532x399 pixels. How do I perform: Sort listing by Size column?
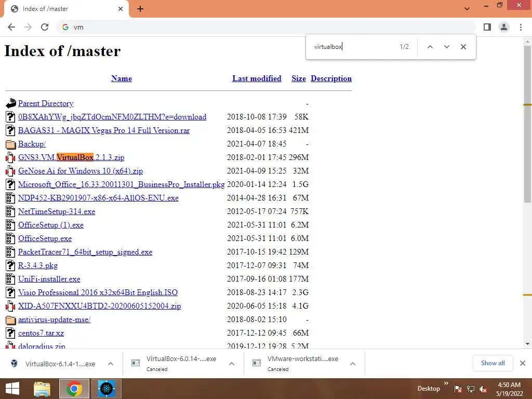[299, 78]
